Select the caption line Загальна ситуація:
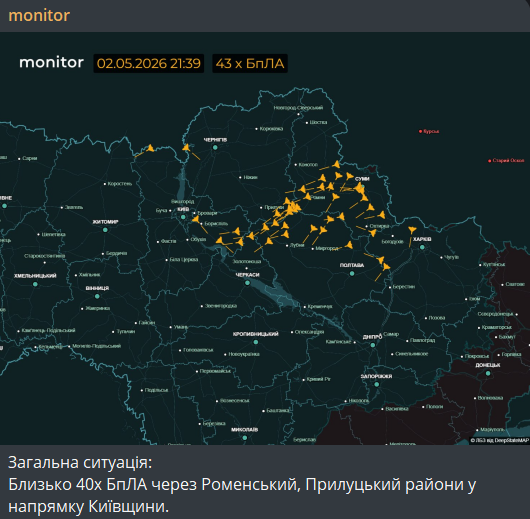The width and height of the screenshot is (530, 519). pos(80,463)
